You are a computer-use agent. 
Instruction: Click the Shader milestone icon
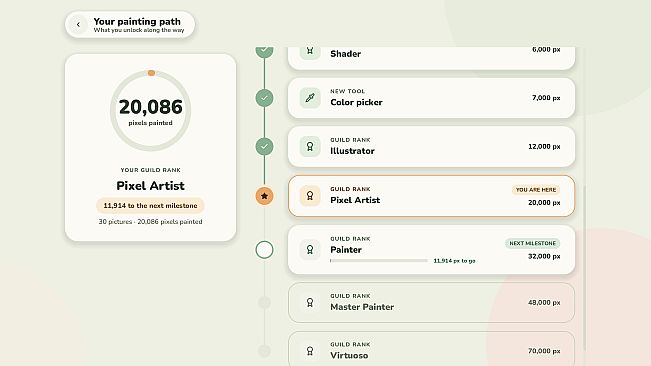(310, 51)
